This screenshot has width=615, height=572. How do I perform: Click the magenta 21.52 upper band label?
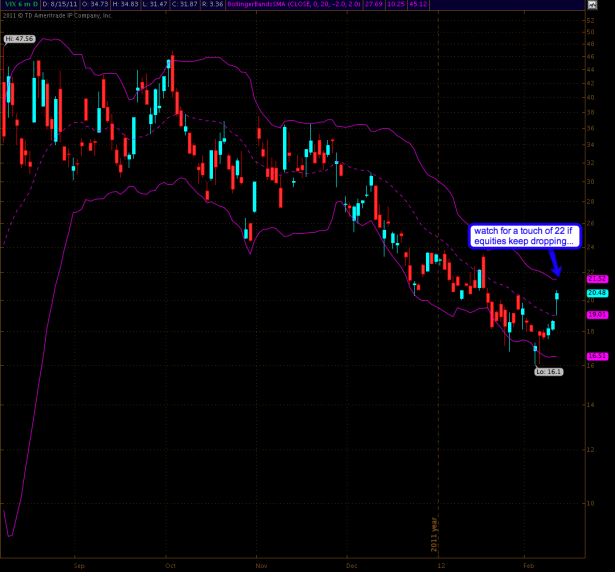click(x=598, y=278)
